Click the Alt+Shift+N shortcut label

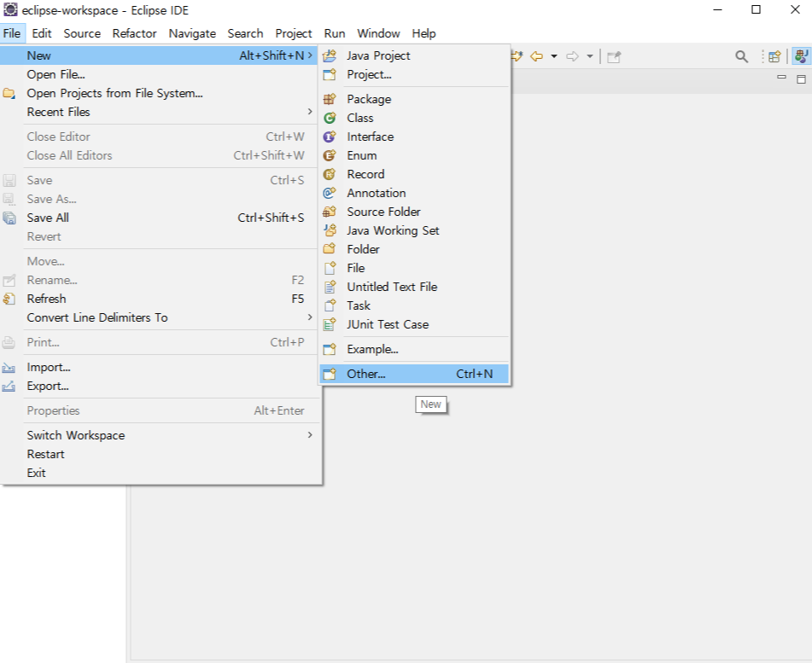[x=272, y=56]
